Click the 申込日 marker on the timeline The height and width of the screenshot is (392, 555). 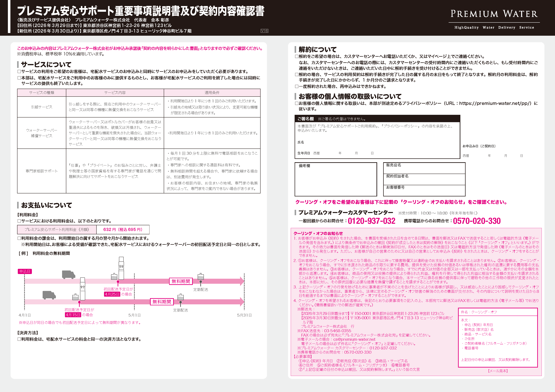pyautogui.click(x=25, y=271)
